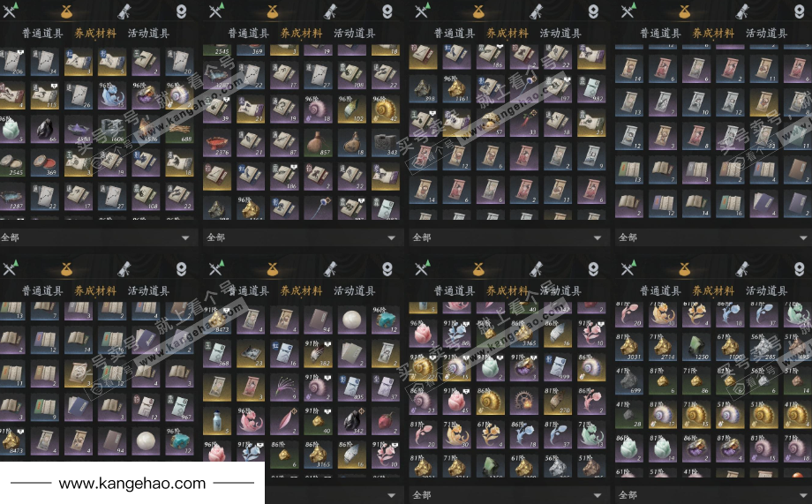Open 活动道具 tab in the bottom-right panel
This screenshot has height=504, width=812.
click(x=766, y=291)
